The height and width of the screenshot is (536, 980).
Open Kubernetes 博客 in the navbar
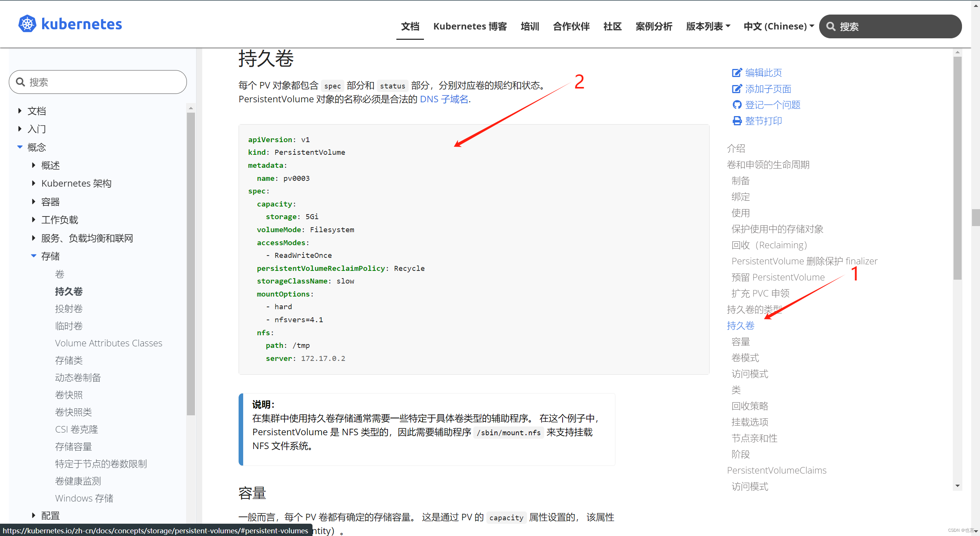(x=470, y=26)
